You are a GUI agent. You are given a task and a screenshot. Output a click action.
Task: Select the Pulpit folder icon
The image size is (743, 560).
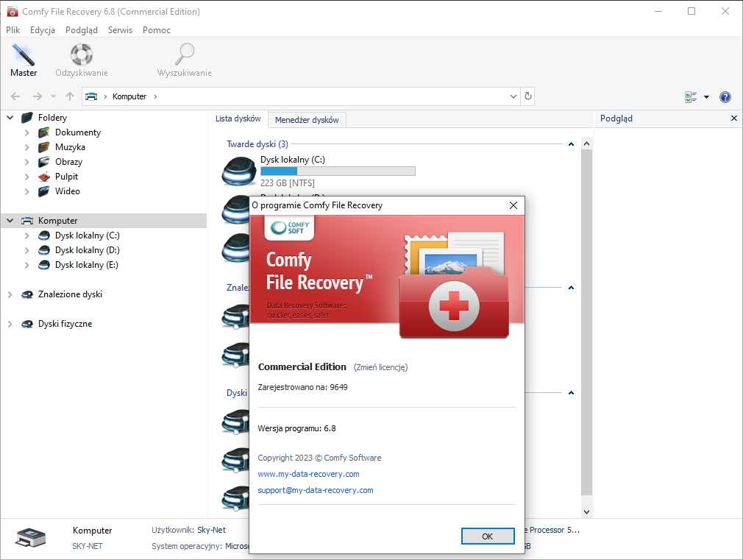44,177
